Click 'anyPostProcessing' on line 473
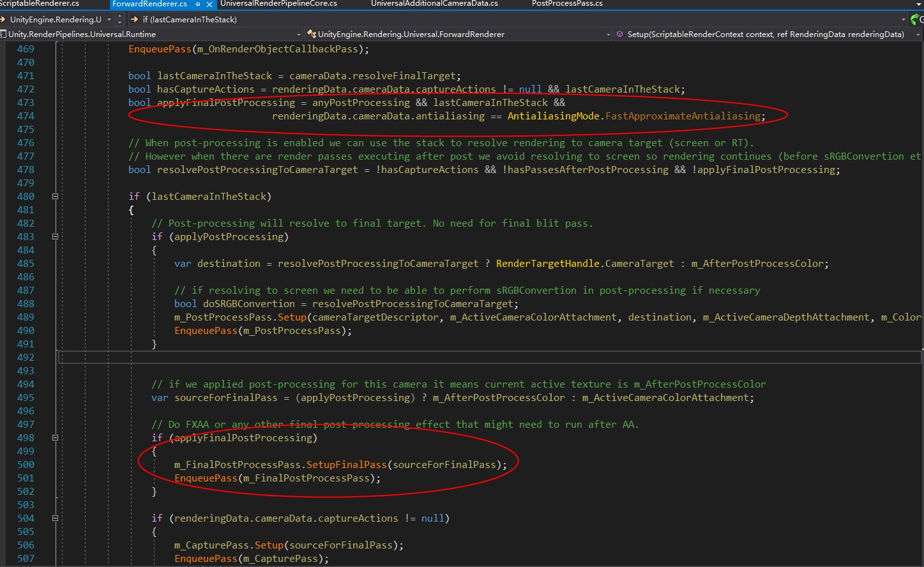The height and width of the screenshot is (567, 924). pos(361,103)
